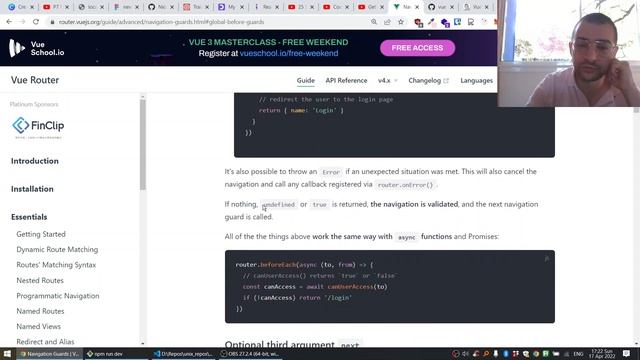Viewport: 640px width, 360px height.
Task: Click the first red extension icon in toolbar
Action: 418,23
